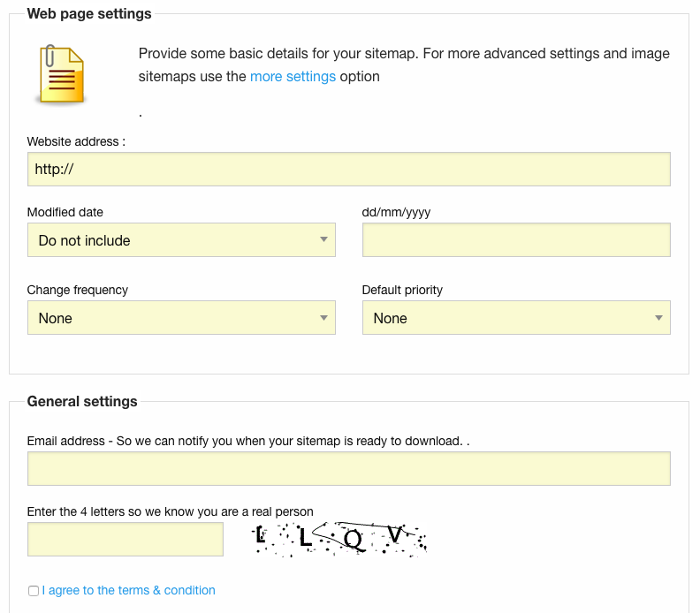Open the more settings link
This screenshot has width=700, height=613.
(293, 76)
